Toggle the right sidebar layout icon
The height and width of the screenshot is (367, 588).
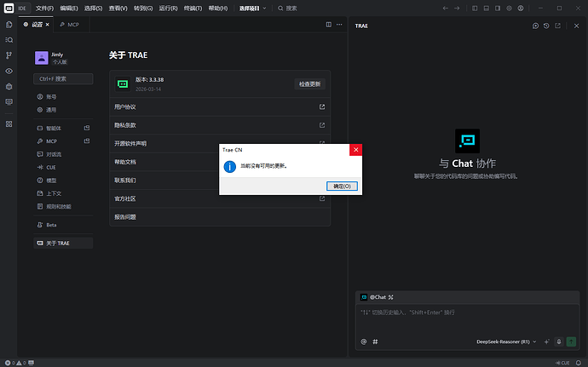click(x=498, y=9)
